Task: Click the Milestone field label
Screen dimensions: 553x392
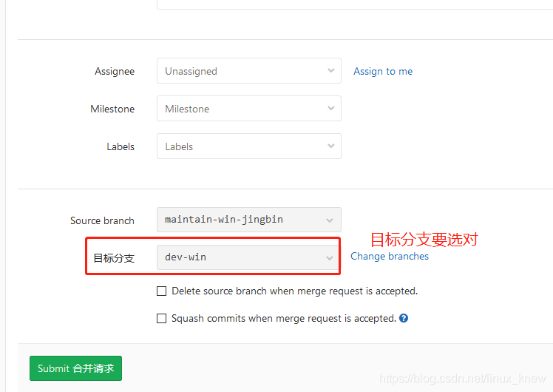Action: click(x=112, y=109)
